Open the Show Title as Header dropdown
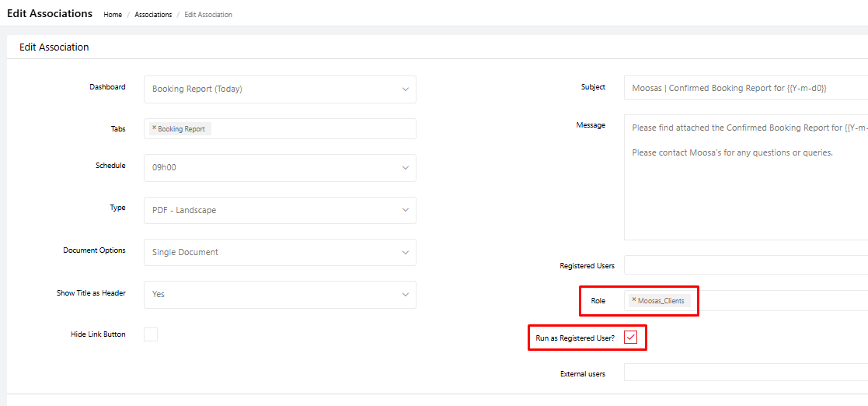 tap(280, 294)
